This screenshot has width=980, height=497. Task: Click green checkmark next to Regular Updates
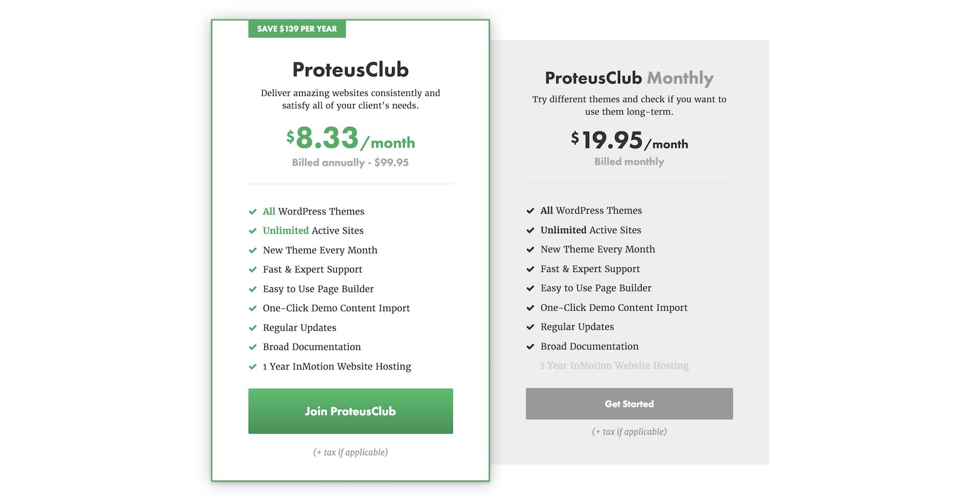[x=252, y=328]
